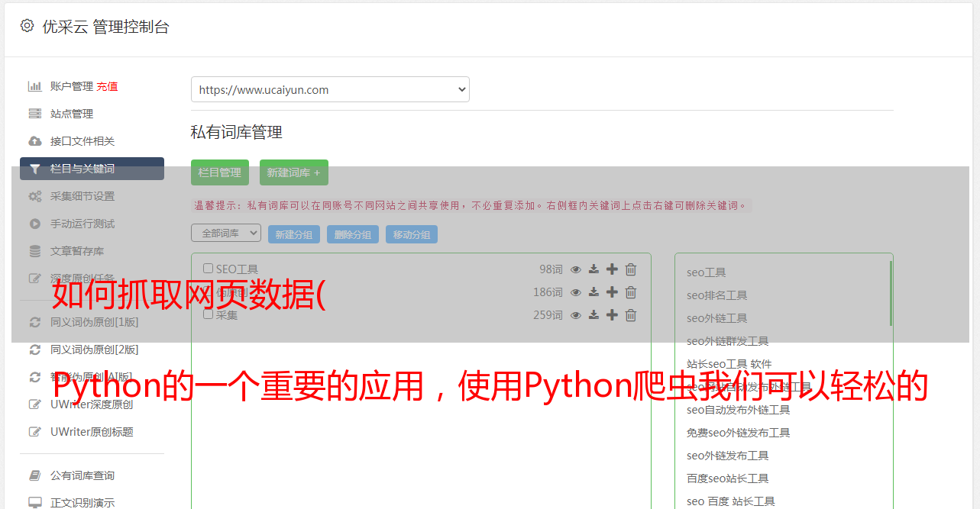Select keyword "seo工具" in the right list
Screen dimensions: 980x509
(707, 272)
